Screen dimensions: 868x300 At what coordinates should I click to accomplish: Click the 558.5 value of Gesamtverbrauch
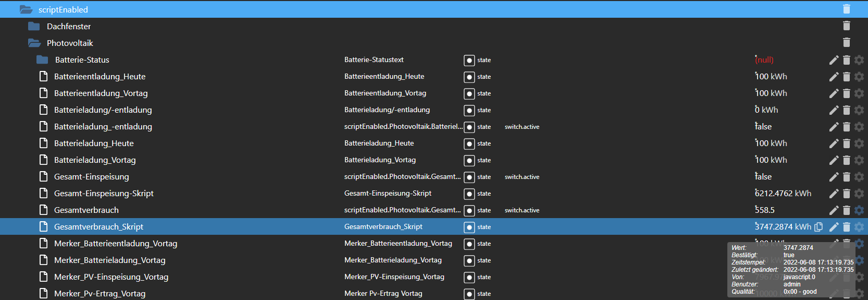[765, 210]
